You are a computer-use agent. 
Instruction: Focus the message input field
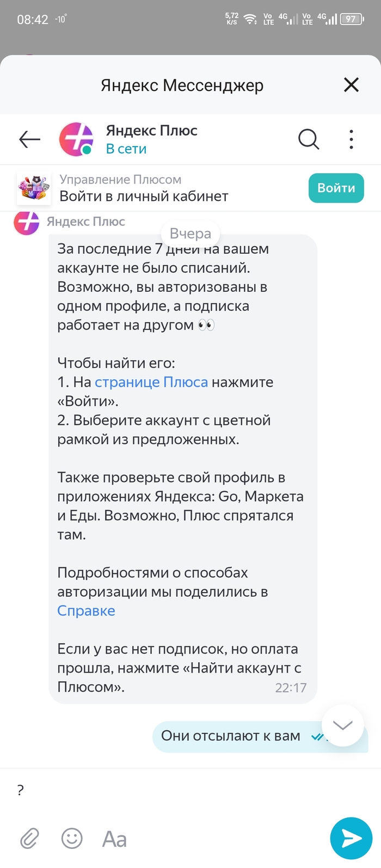(x=163, y=790)
